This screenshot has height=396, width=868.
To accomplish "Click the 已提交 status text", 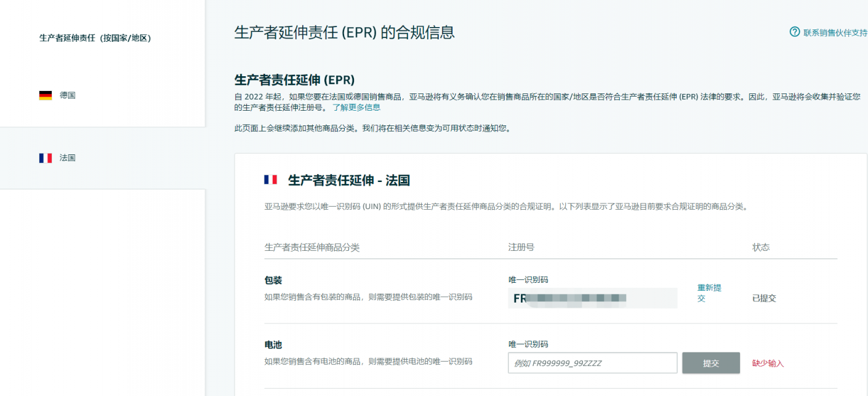I will coord(764,298).
